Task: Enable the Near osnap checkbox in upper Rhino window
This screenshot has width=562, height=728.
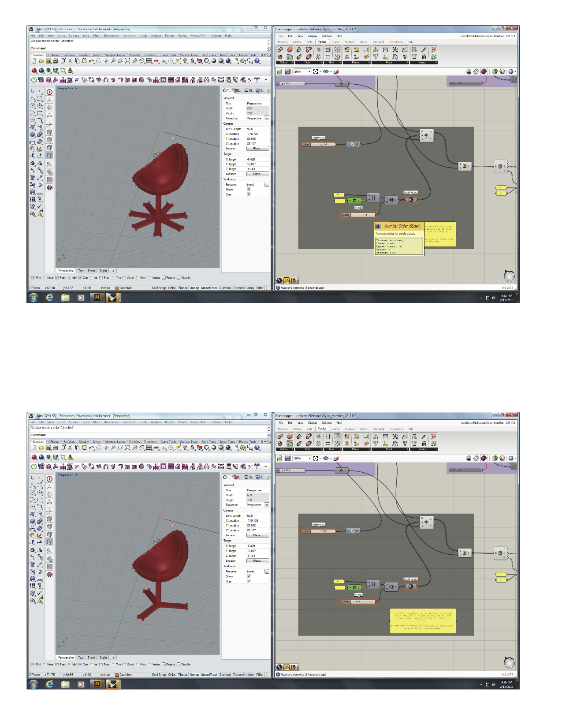Action: tap(45, 278)
